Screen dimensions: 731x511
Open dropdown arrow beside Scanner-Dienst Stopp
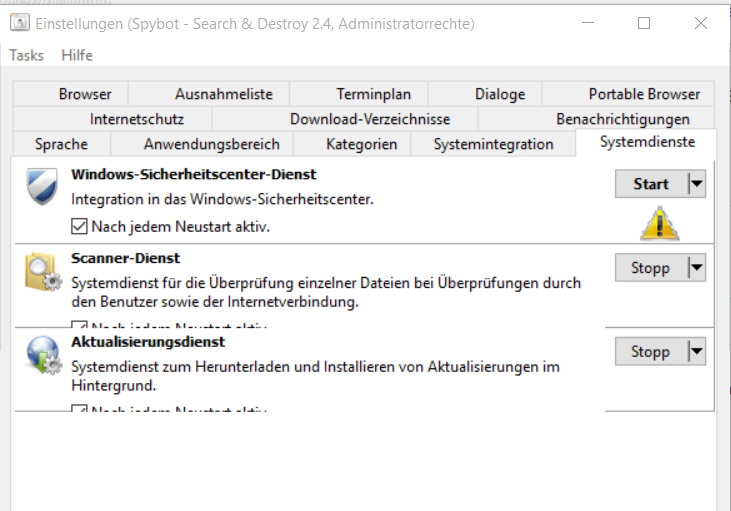tap(697, 268)
